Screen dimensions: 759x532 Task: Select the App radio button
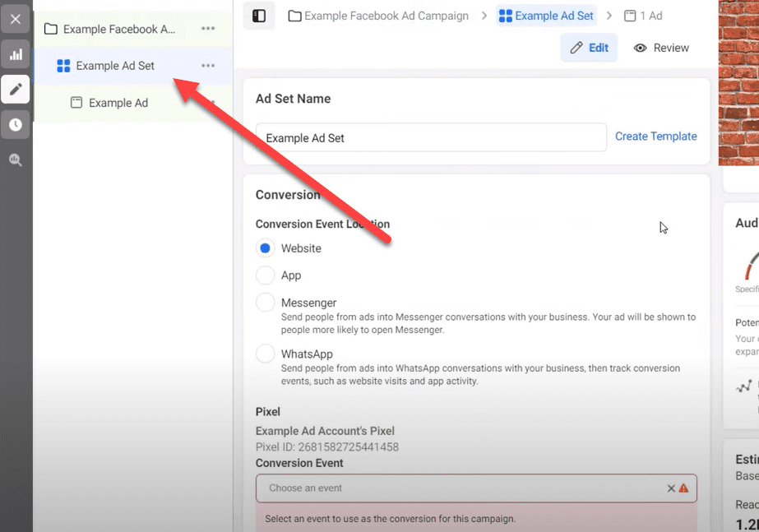click(x=266, y=275)
